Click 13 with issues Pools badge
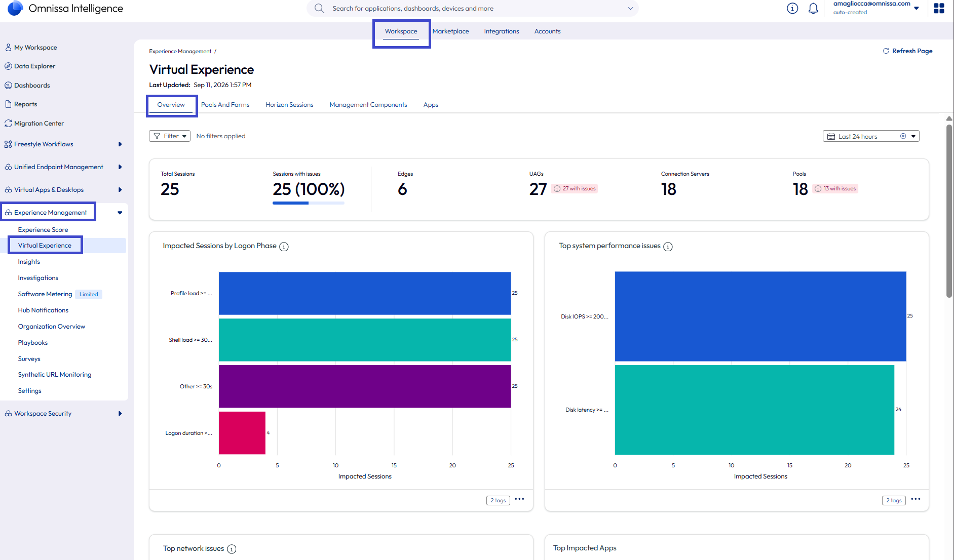The width and height of the screenshot is (954, 560). 835,189
